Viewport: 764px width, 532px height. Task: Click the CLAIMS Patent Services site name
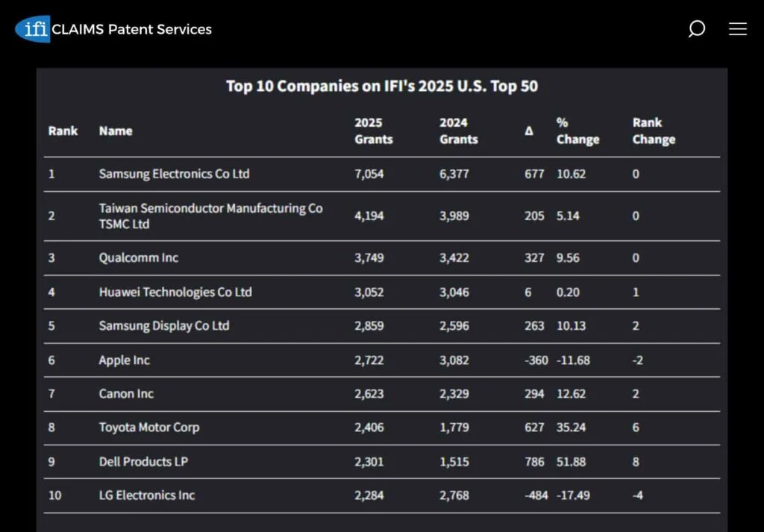point(132,29)
